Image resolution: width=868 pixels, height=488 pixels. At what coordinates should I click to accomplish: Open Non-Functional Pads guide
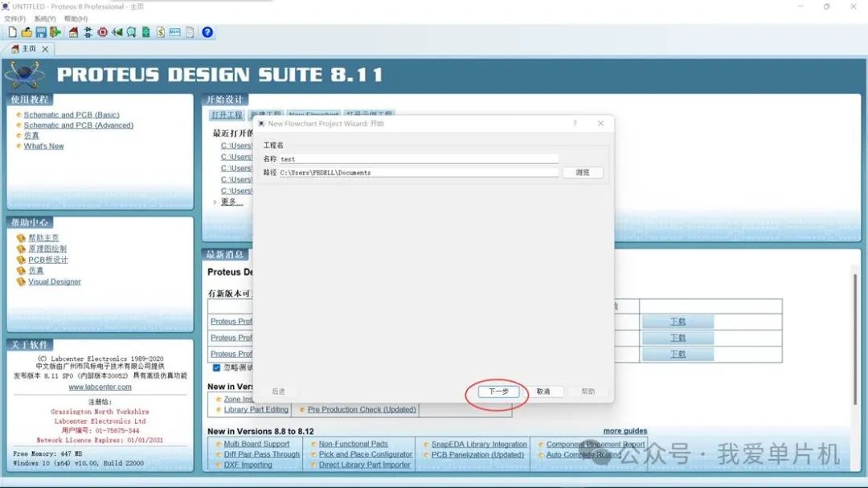click(x=353, y=445)
